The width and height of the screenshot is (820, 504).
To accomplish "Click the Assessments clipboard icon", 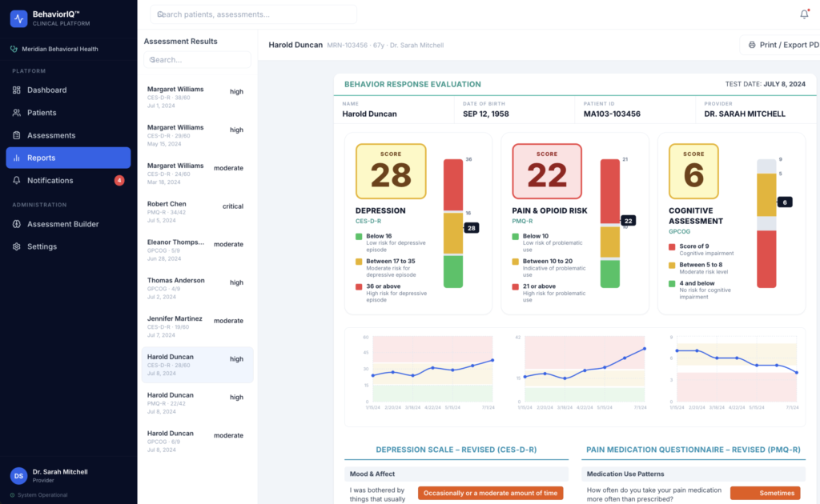I will tap(17, 135).
